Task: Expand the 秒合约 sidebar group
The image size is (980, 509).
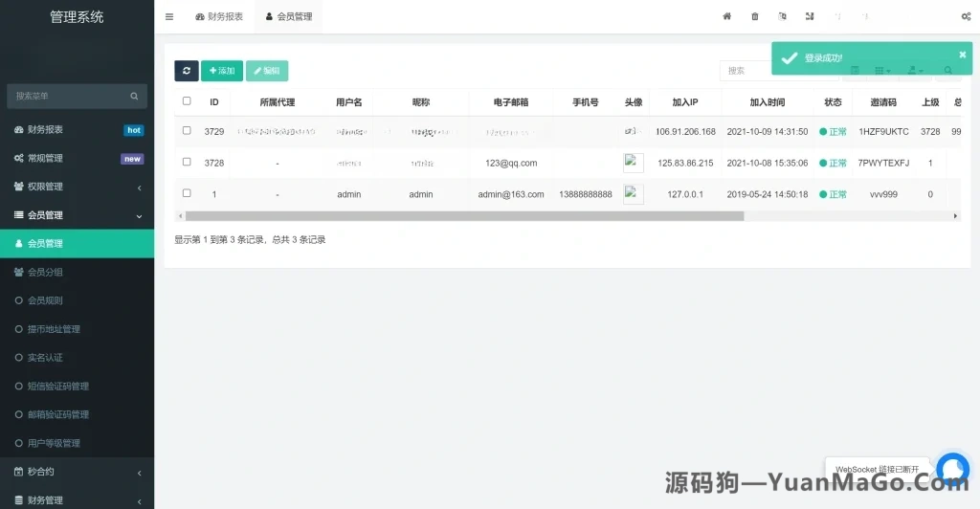Action: (77, 472)
